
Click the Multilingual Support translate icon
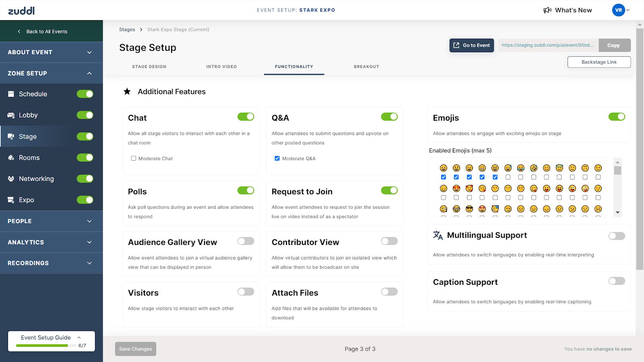click(438, 235)
